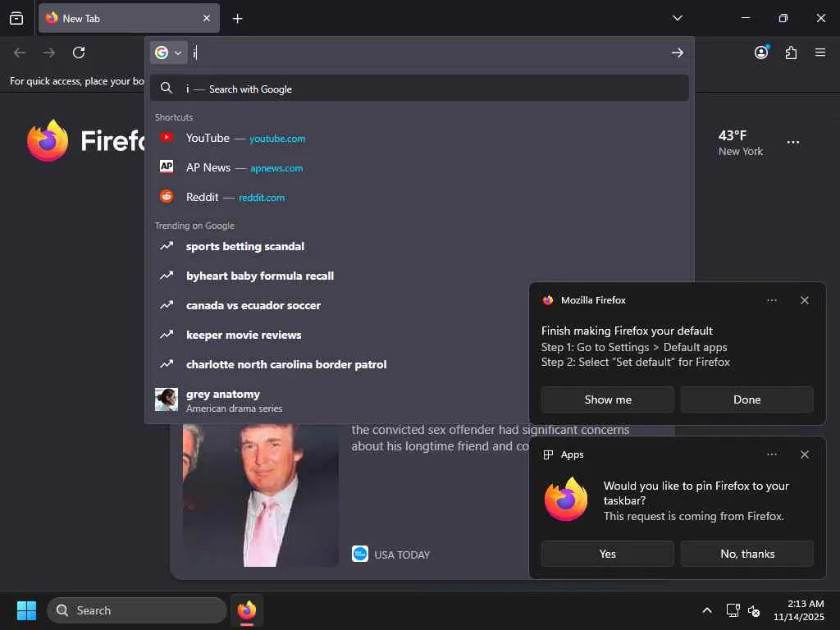The width and height of the screenshot is (840, 630).
Task: Select 'i — Search with Google' suggestion
Action: click(419, 89)
